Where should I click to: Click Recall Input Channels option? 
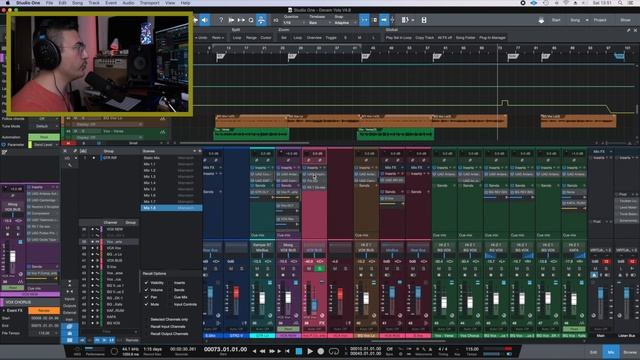pyautogui.click(x=168, y=327)
